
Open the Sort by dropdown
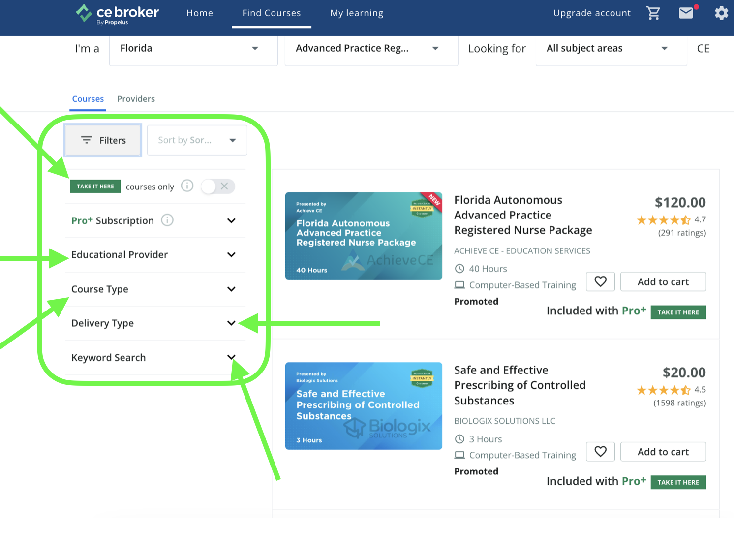[x=197, y=140]
